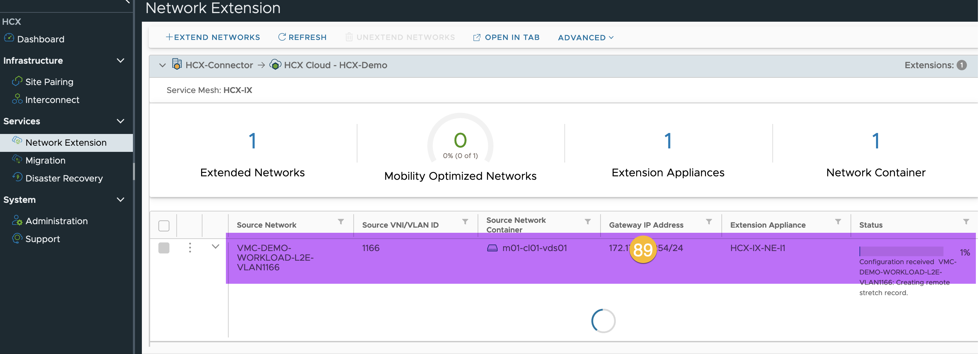Image resolution: width=980 pixels, height=354 pixels.
Task: Open the Support page
Action: coord(43,239)
